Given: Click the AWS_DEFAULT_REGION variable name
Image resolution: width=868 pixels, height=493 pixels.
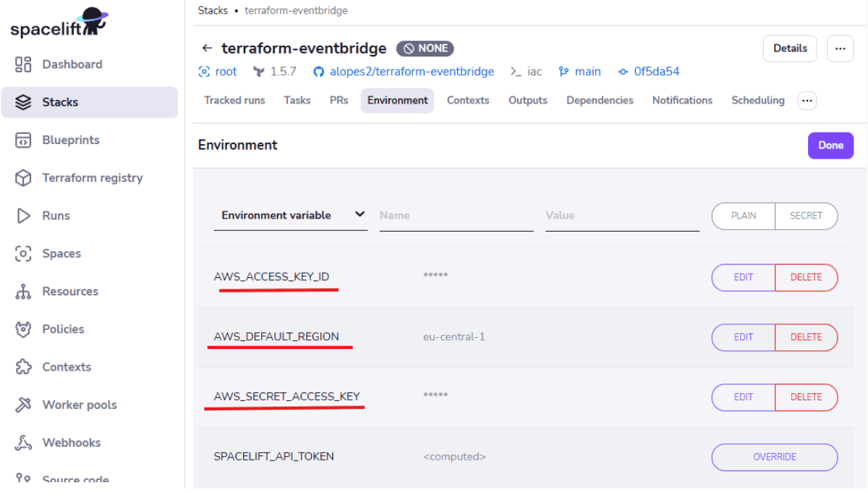Looking at the screenshot, I should [276, 337].
